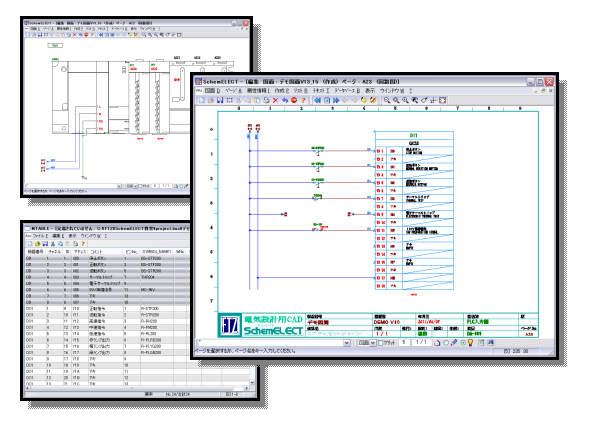Open ファイル menu in NTABLE window
This screenshot has height=439, width=589.
click(x=40, y=236)
